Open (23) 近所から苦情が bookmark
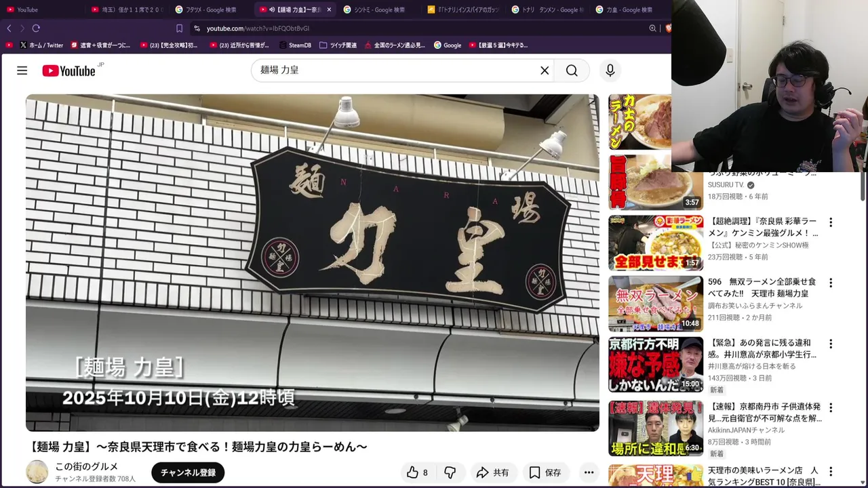Screen dimensions: 868x488 [239, 45]
